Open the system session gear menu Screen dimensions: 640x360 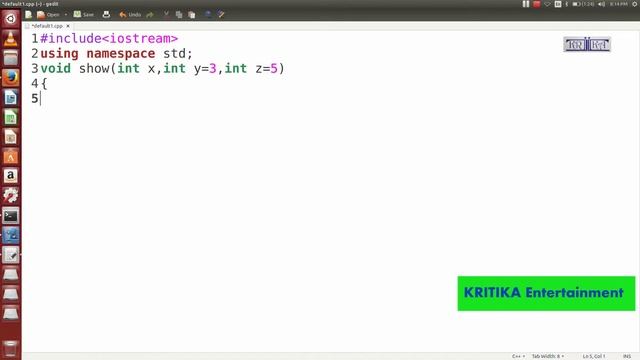pos(635,4)
